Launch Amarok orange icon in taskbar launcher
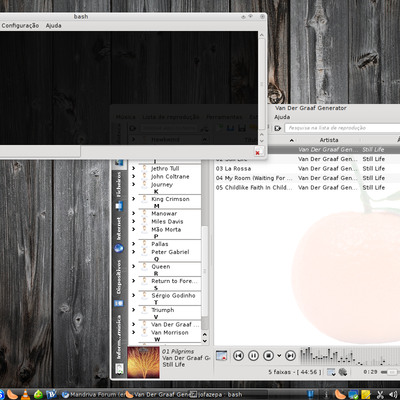 pyautogui.click(x=12, y=394)
